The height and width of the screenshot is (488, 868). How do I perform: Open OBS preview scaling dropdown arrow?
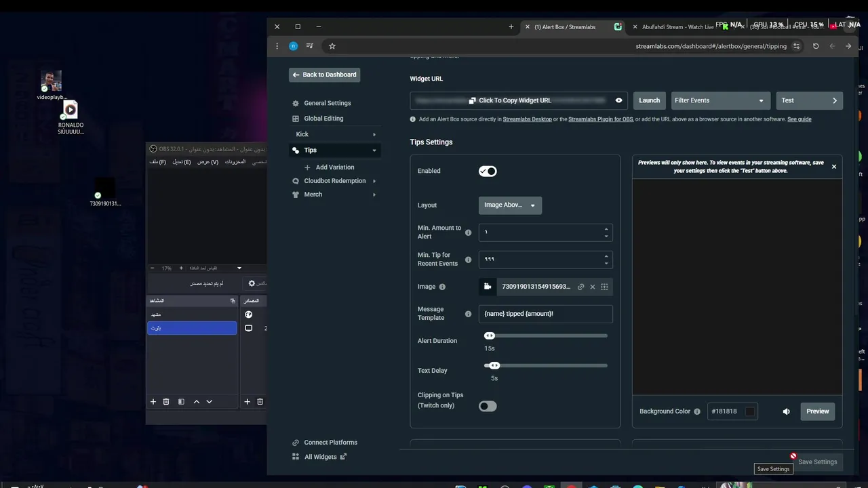tap(239, 268)
